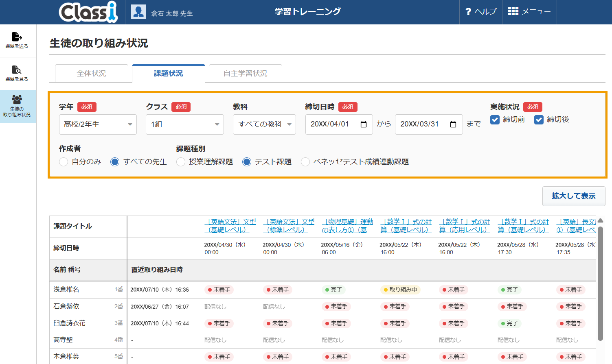Click the end date field 20XX/03/31
The image size is (612, 364).
click(429, 124)
